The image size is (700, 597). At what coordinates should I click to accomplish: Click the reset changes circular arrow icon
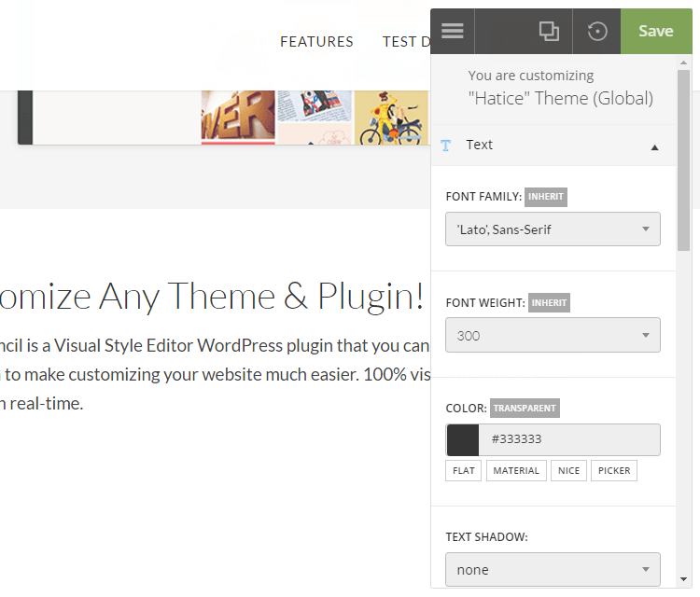pos(597,31)
